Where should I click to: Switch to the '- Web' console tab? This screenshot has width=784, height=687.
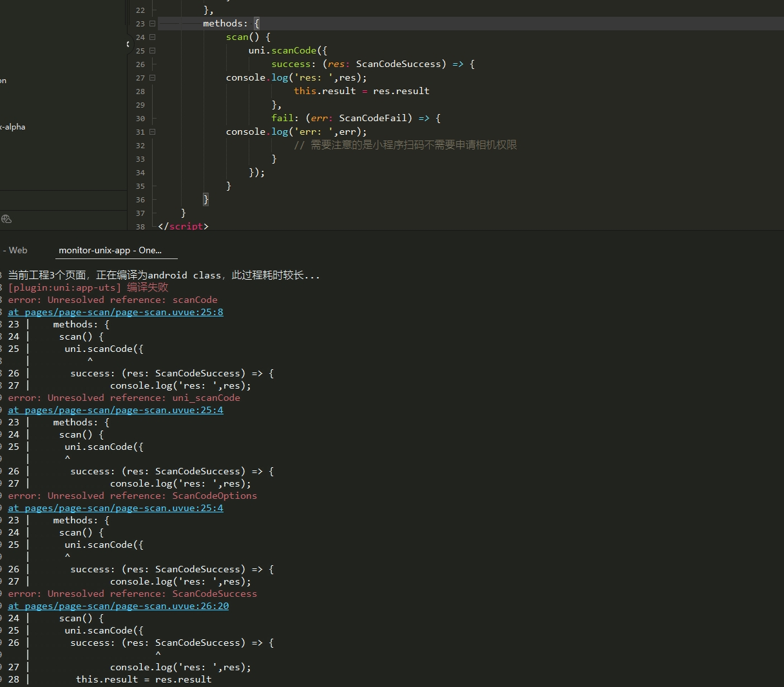(x=15, y=250)
